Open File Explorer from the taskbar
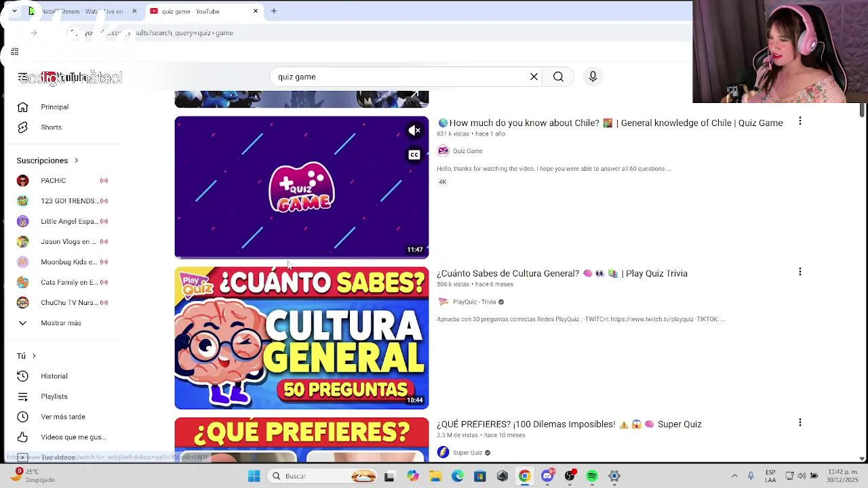 [x=435, y=476]
